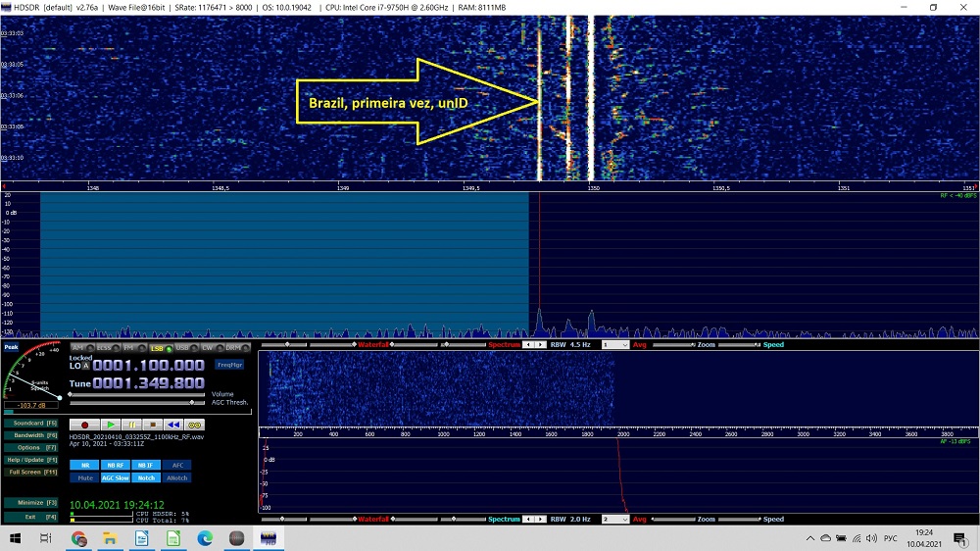Click the blue Rewind button
This screenshot has width=980, height=551.
tap(172, 425)
